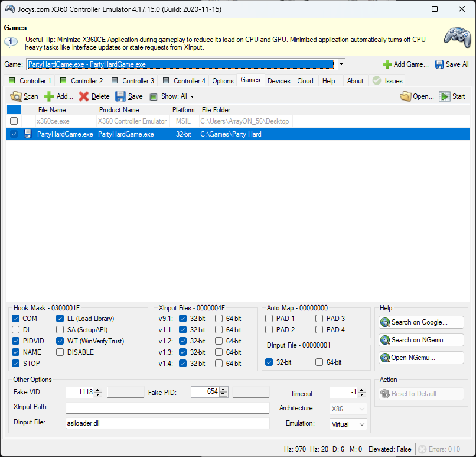Open the Show: All filter dropdown
Image resolution: width=476 pixels, height=457 pixels.
tap(192, 96)
